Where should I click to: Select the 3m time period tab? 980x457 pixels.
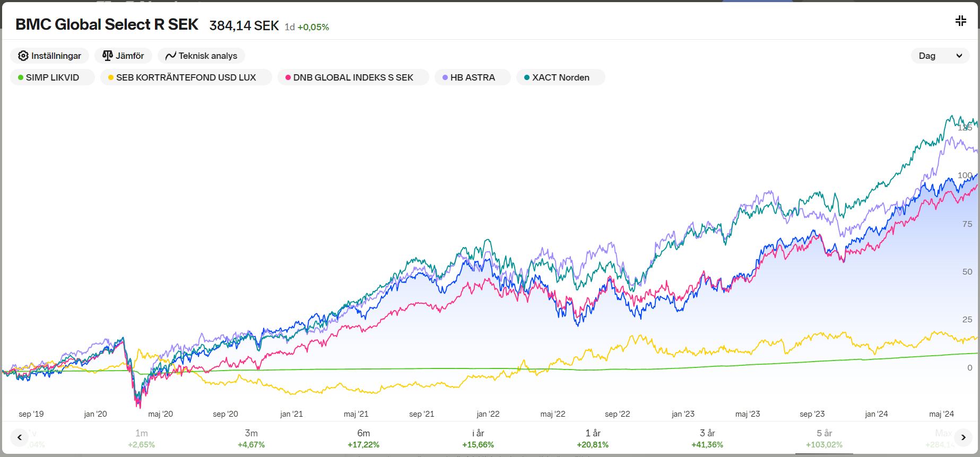pyautogui.click(x=251, y=438)
